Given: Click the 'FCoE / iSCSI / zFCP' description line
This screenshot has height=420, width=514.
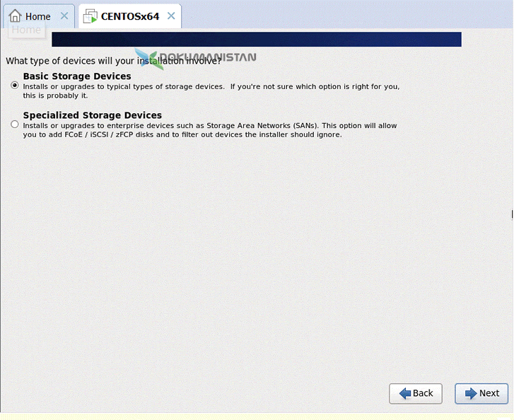Looking at the screenshot, I should click(182, 134).
